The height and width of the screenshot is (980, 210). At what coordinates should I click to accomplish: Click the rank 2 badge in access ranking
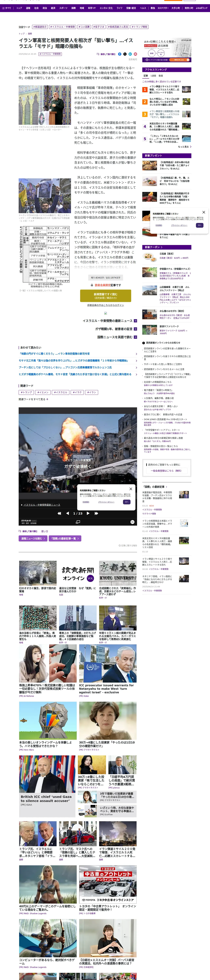click(x=145, y=102)
